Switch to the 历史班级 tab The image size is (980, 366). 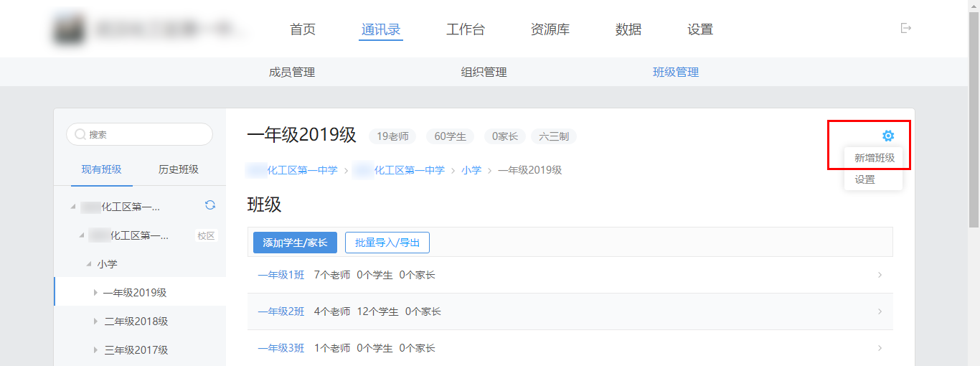(178, 169)
